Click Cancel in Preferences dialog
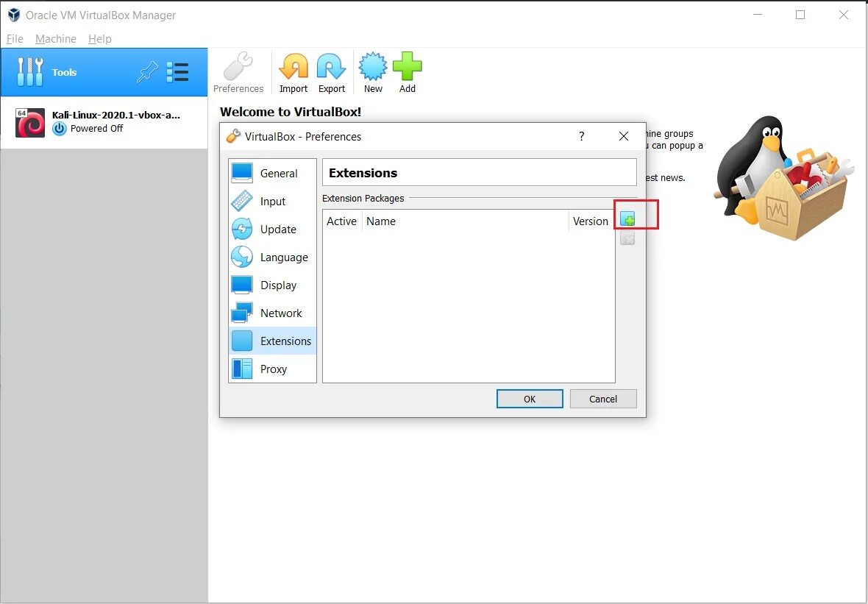This screenshot has width=868, height=604. [x=603, y=399]
